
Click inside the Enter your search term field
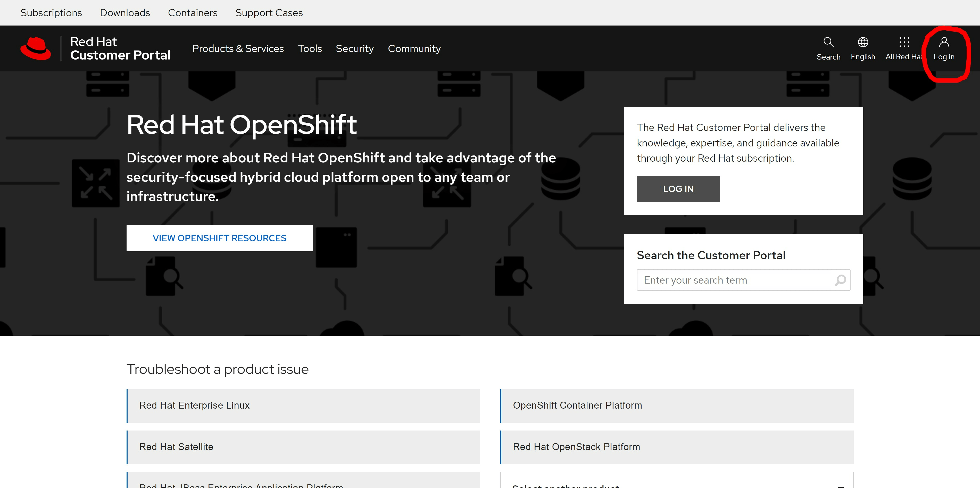point(723,280)
